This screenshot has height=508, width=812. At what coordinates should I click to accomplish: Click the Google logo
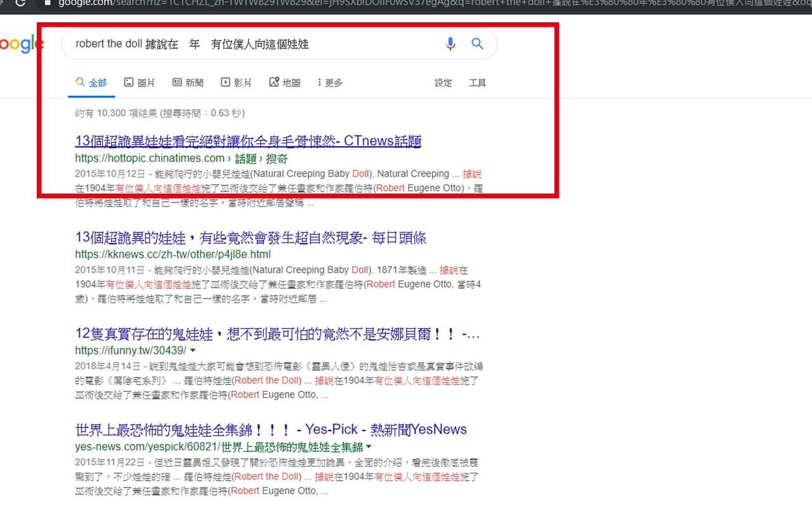[x=22, y=44]
